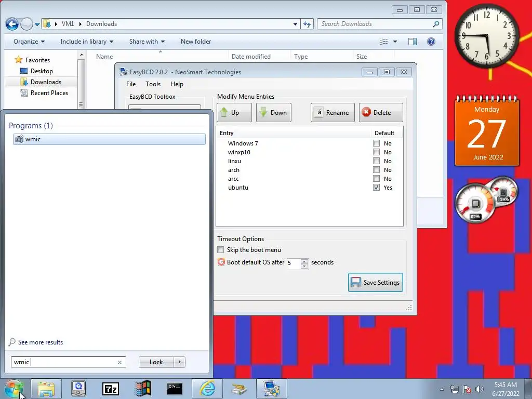Open the EasyBCD File menu
Viewport: 532px width, 399px height.
(131, 84)
